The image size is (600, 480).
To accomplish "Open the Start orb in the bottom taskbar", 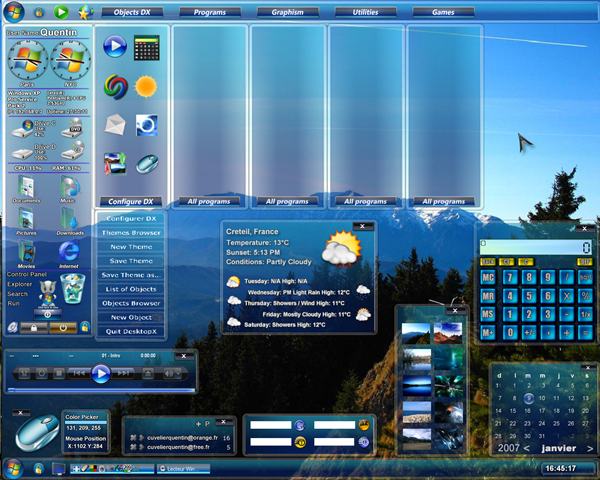I will click(13, 468).
